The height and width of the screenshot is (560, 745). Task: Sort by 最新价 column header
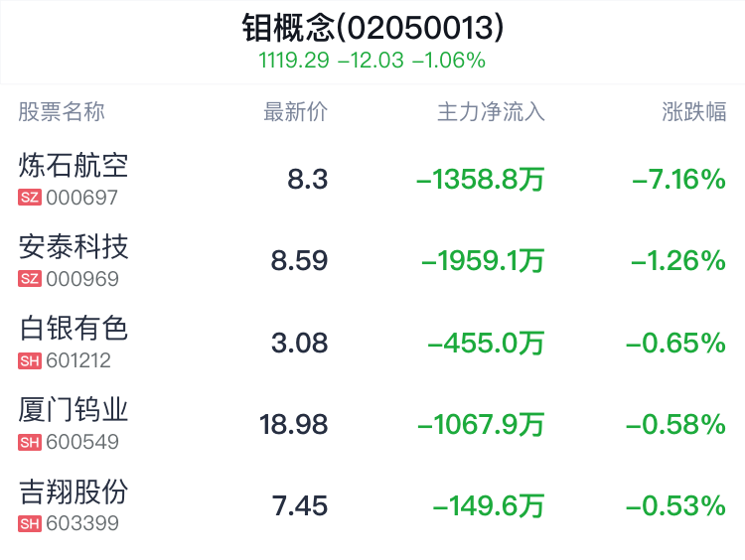(296, 112)
